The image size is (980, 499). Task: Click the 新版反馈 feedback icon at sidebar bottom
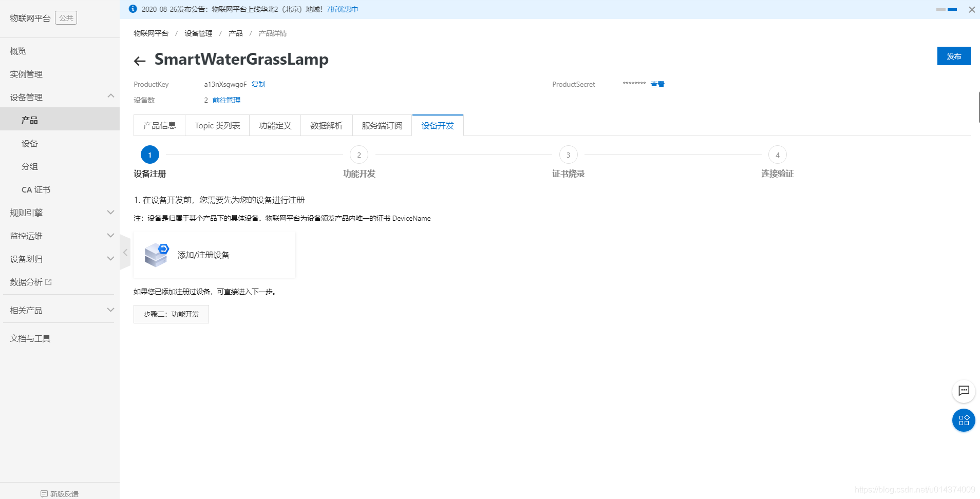43,493
